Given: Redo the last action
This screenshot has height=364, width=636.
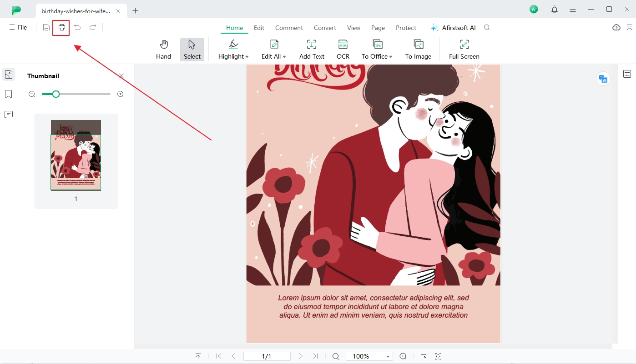Looking at the screenshot, I should pos(93,28).
